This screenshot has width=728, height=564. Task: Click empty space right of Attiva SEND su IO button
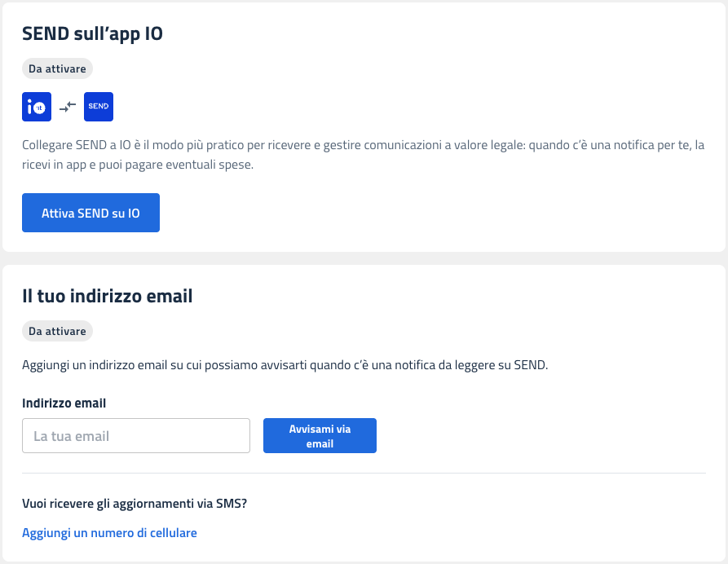point(440,213)
